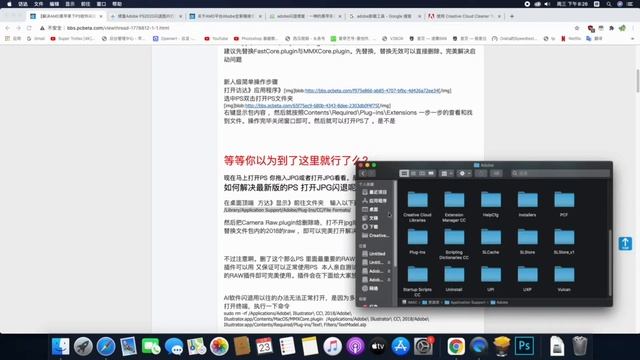Click the blue scroll-to-top page button
The height and width of the screenshot is (360, 640).
pos(625,244)
